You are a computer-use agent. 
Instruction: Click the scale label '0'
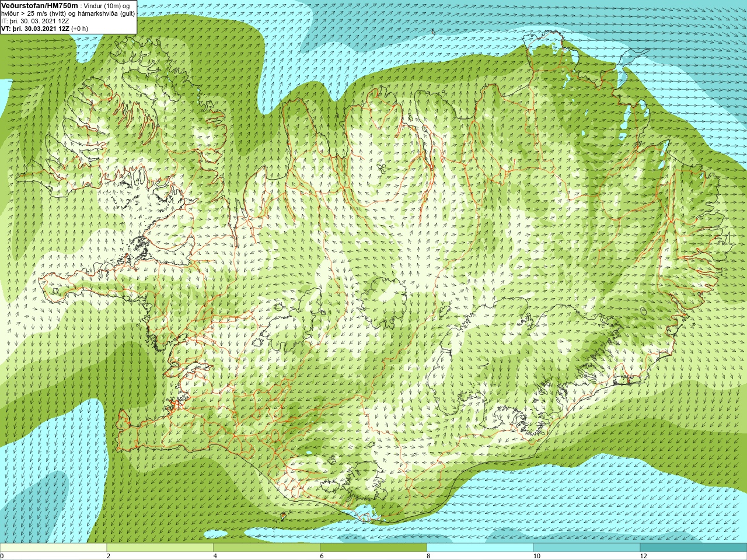2,556
